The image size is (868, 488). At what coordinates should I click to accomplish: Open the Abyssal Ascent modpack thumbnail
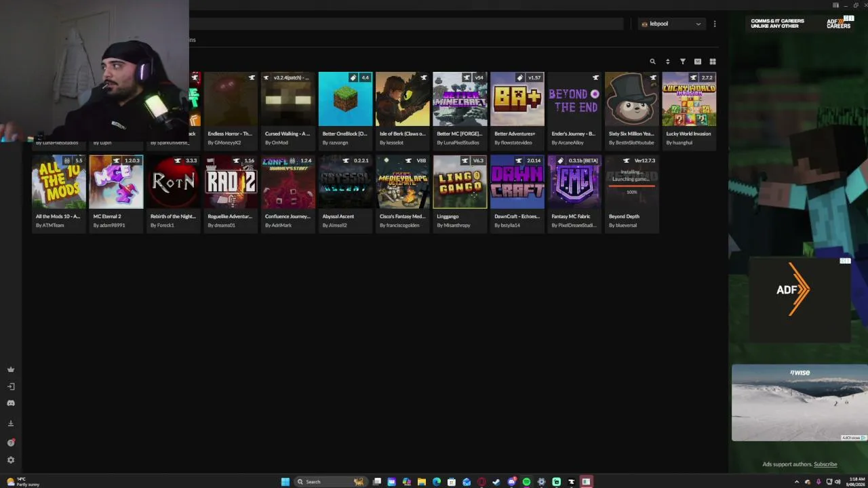(346, 182)
